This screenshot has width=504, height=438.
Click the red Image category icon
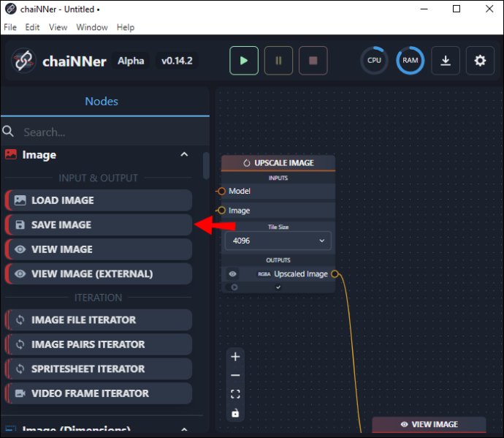(x=11, y=154)
